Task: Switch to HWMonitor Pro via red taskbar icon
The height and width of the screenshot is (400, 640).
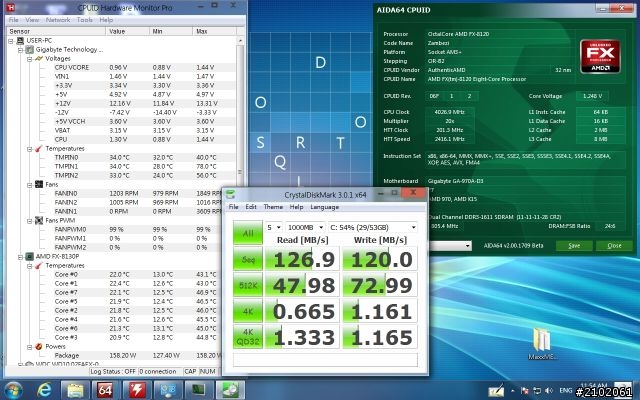Action: coord(136,391)
